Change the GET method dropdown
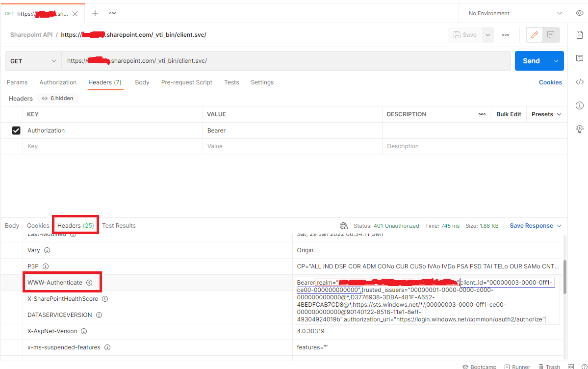This screenshot has width=588, height=369. pos(33,61)
